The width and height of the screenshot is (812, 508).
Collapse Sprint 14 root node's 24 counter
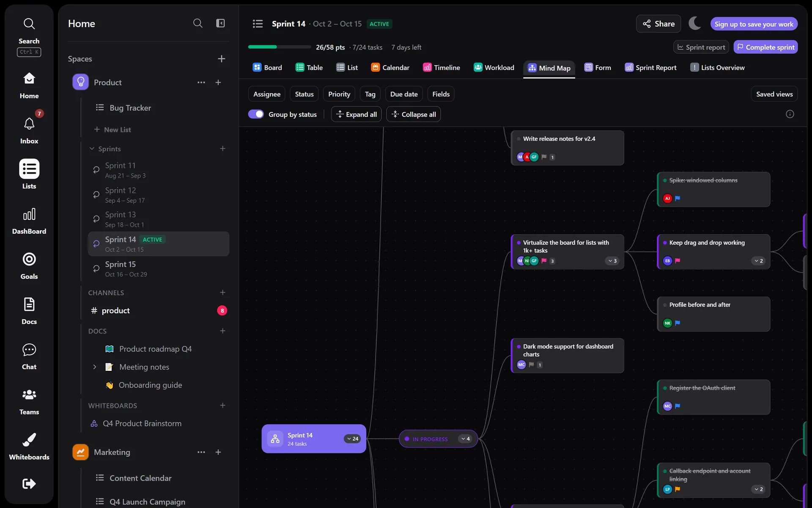[352, 439]
